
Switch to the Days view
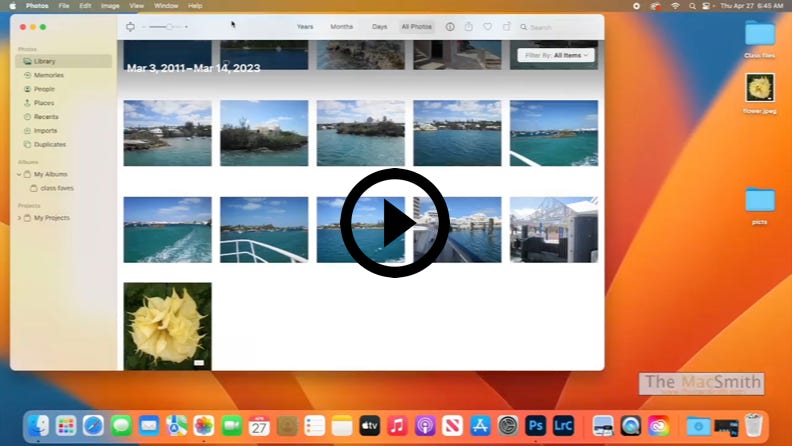pyautogui.click(x=379, y=27)
